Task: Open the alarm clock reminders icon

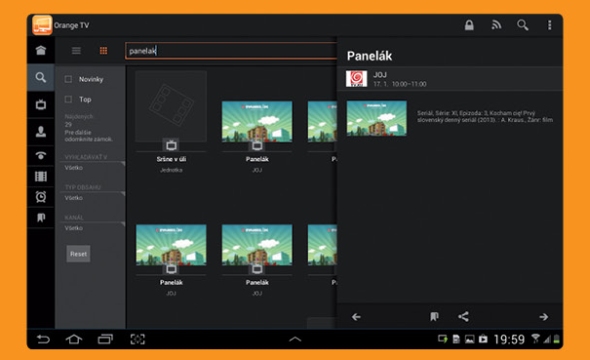Action: pyautogui.click(x=41, y=196)
